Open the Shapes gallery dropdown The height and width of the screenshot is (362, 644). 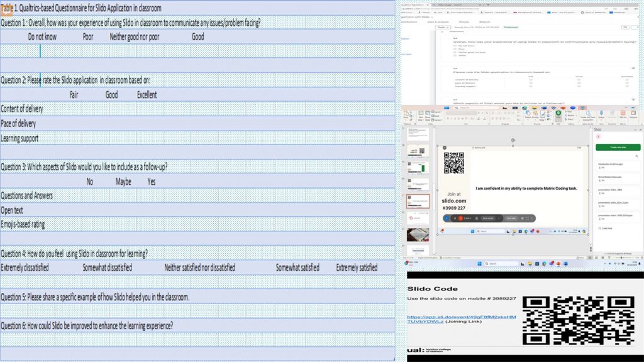(528, 116)
